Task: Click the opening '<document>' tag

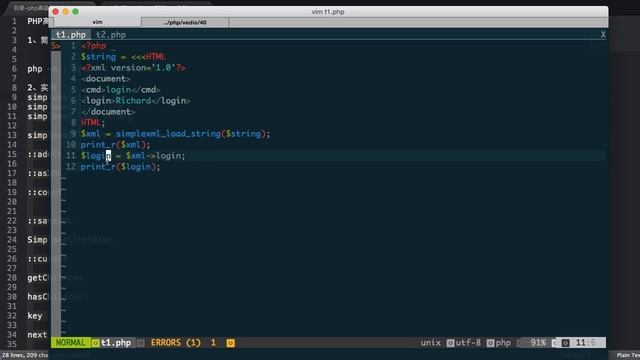Action: coord(105,79)
